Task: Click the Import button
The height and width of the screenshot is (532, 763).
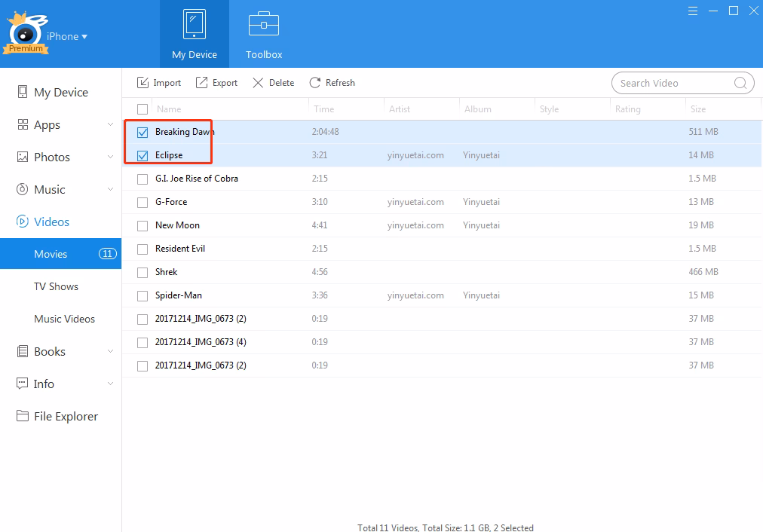Action: coord(158,82)
